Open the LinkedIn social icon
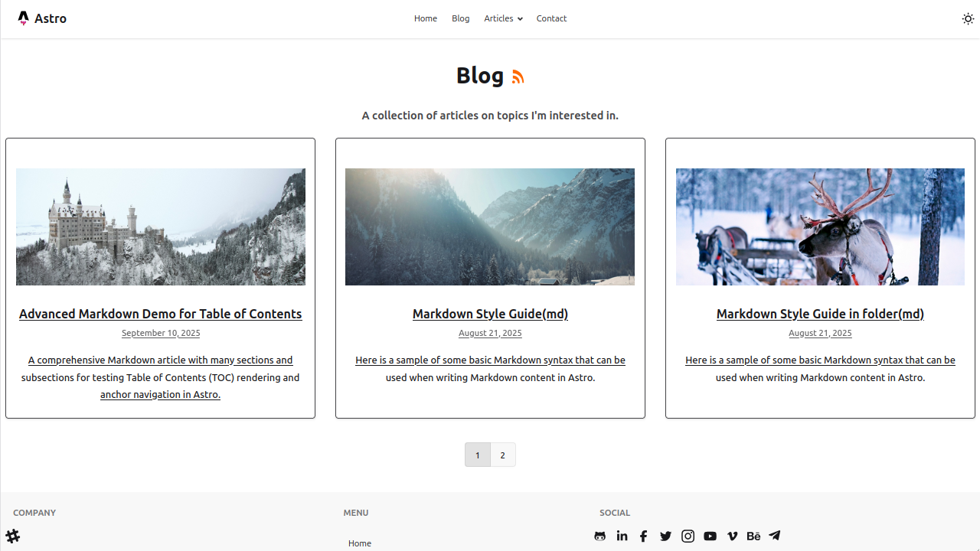Image resolution: width=980 pixels, height=551 pixels. tap(622, 536)
